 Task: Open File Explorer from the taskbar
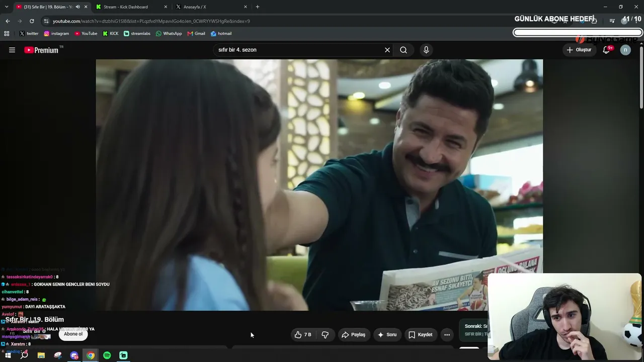(x=41, y=355)
